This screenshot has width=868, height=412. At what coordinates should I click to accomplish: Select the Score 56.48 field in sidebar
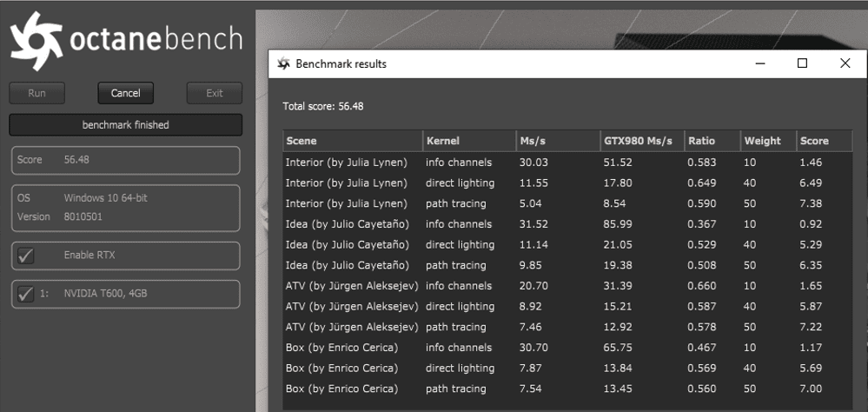tap(126, 160)
